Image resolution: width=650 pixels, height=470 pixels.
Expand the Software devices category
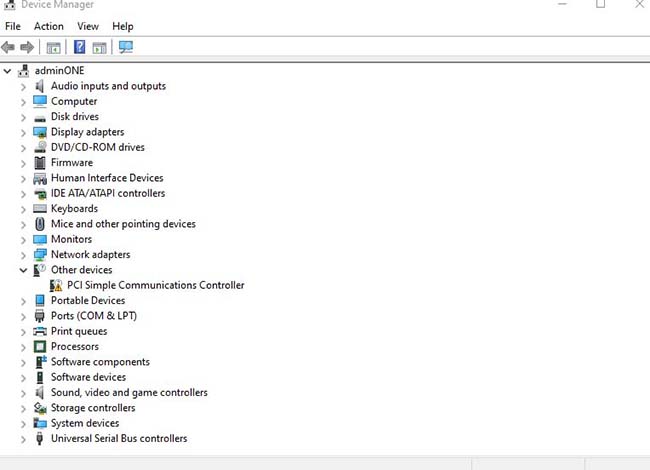pyautogui.click(x=23, y=378)
